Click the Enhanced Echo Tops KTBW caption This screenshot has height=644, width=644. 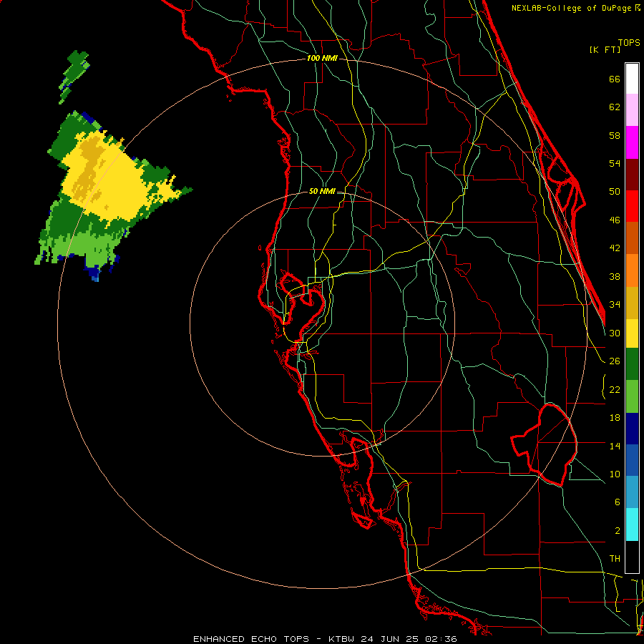[x=325, y=639]
